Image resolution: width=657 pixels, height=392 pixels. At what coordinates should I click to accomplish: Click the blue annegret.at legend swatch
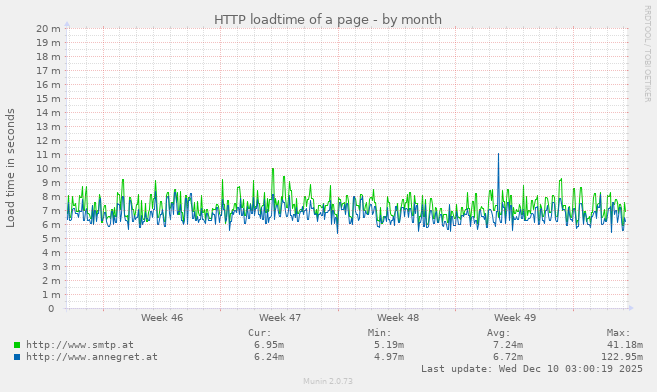coord(17,357)
